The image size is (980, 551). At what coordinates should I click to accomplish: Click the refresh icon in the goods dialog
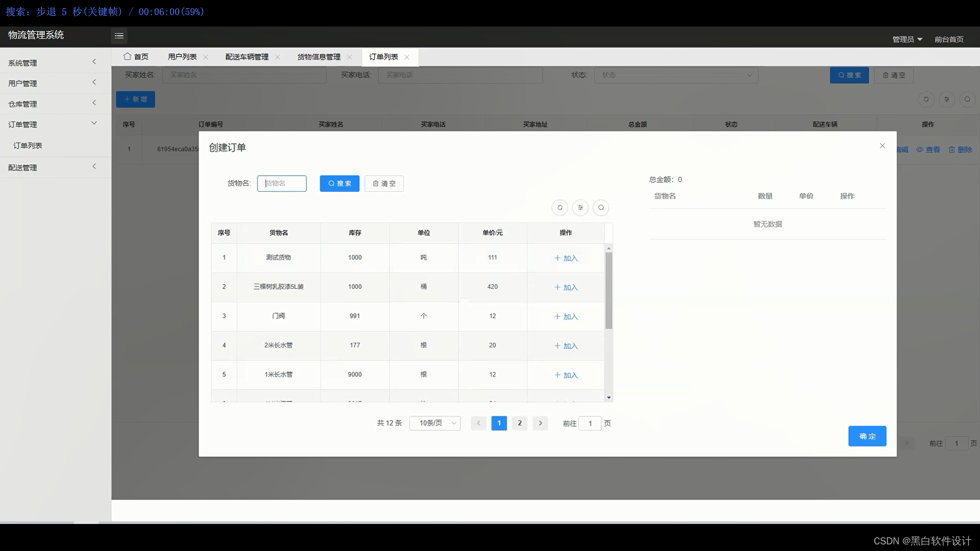(560, 208)
